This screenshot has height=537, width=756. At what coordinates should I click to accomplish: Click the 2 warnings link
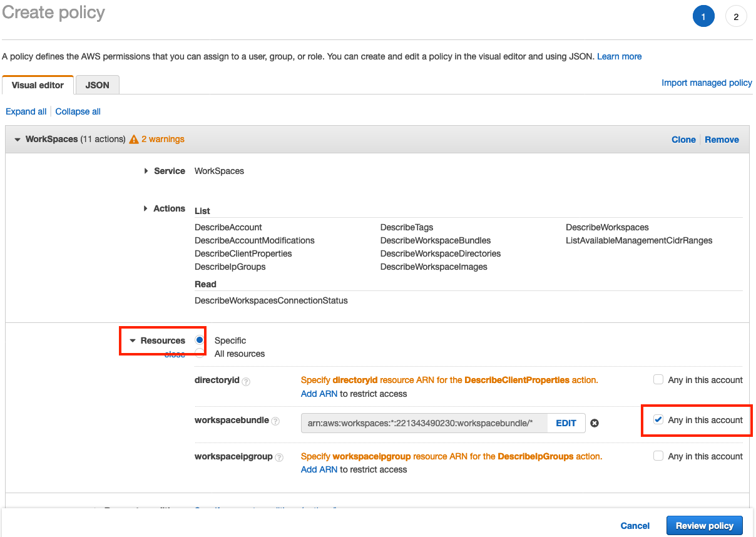[163, 139]
